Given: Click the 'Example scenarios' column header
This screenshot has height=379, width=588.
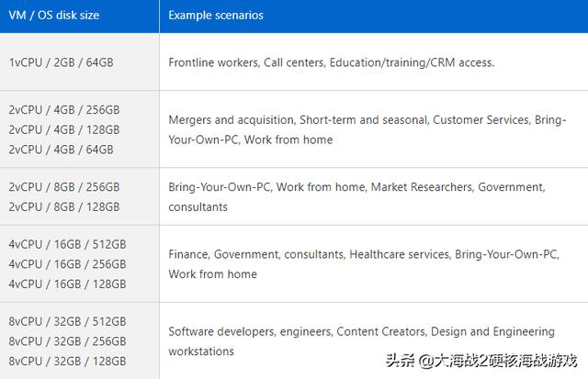Looking at the screenshot, I should [216, 16].
